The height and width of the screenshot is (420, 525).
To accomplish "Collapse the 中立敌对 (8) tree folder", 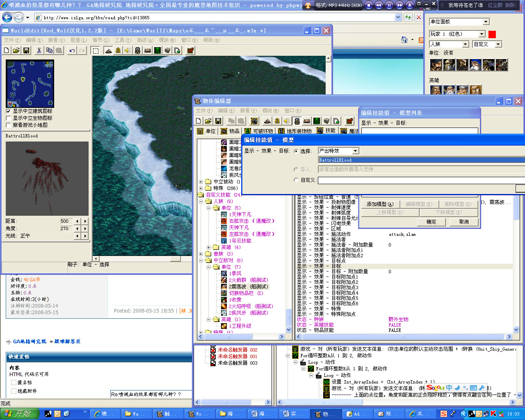I will tap(201, 260).
